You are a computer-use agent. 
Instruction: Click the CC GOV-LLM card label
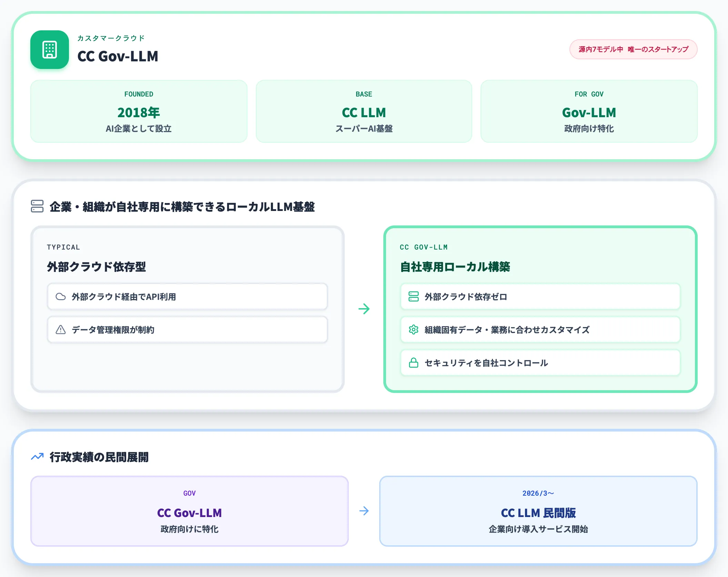point(424,247)
